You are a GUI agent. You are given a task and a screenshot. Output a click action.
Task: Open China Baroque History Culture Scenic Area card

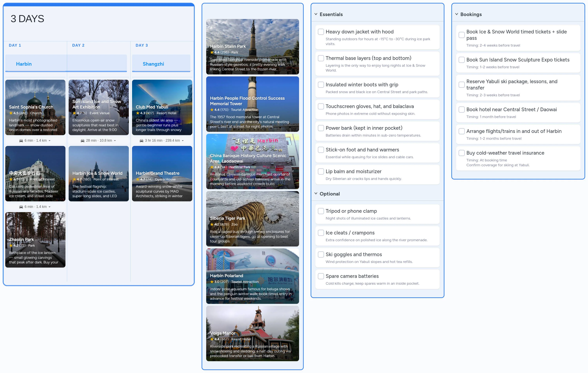point(252,161)
